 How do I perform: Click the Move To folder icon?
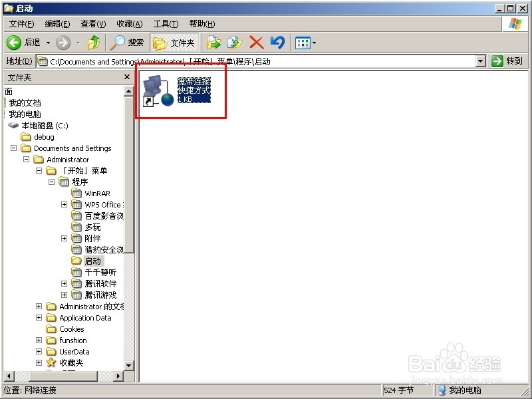click(x=213, y=43)
